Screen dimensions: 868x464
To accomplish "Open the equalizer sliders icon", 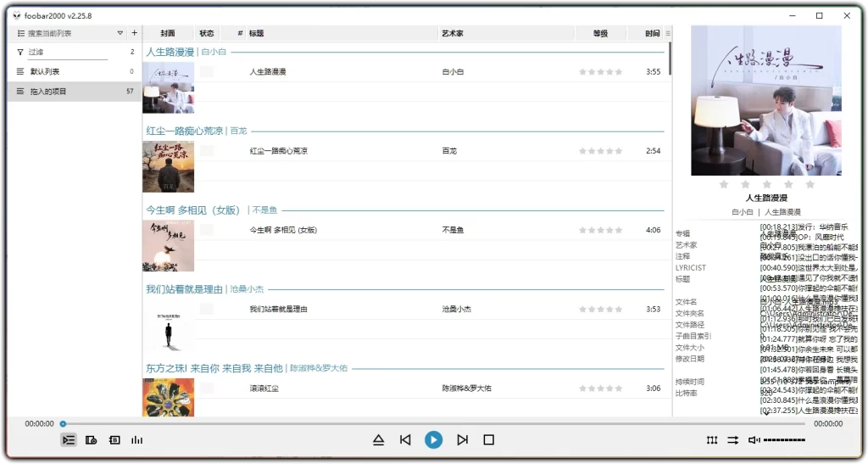I will pos(712,440).
